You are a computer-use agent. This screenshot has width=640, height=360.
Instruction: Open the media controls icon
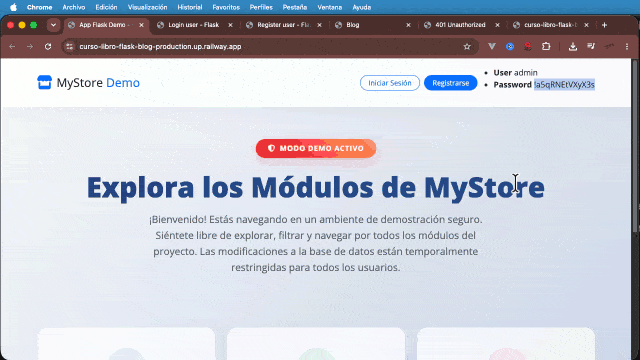coord(591,47)
